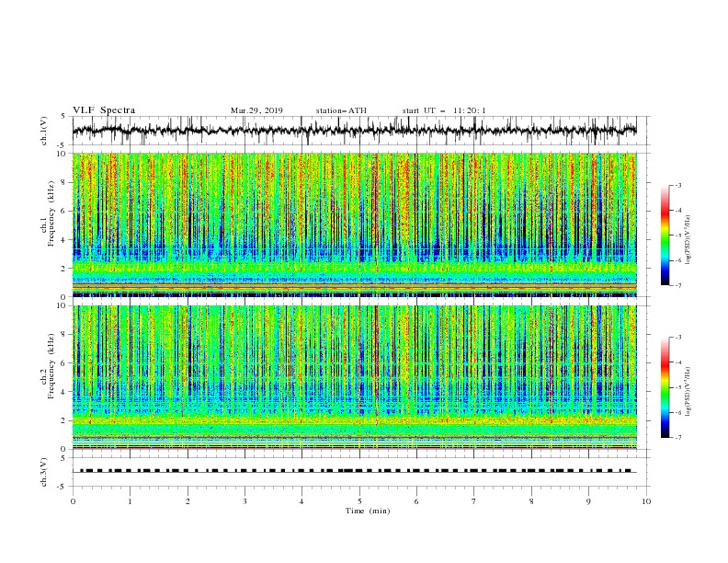The height and width of the screenshot is (563, 728).
Task: Click the '-3' value on ch.1 colorbar
Action: [x=678, y=185]
